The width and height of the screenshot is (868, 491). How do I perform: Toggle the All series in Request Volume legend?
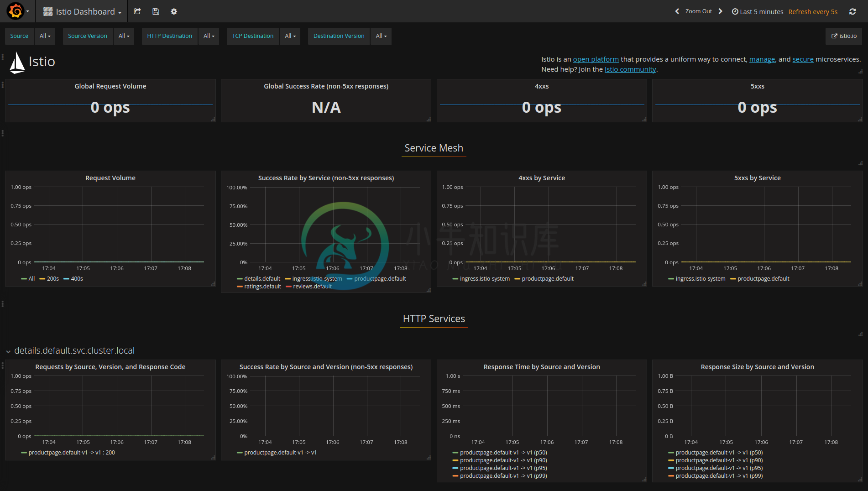click(x=31, y=279)
